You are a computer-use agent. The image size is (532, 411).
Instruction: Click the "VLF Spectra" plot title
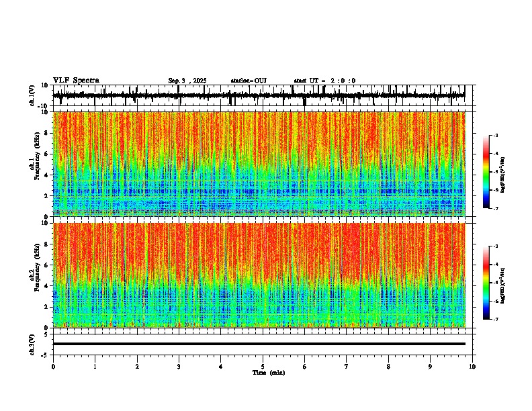[76, 81]
